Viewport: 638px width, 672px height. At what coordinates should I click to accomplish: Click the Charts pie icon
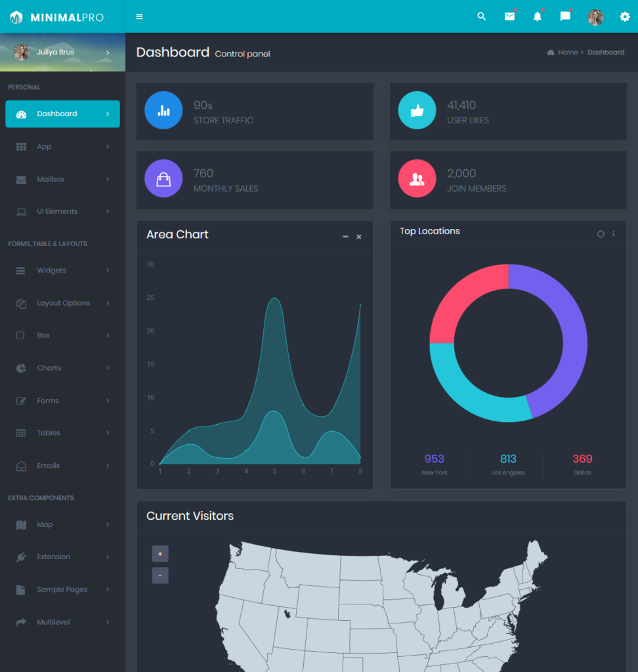(x=21, y=368)
